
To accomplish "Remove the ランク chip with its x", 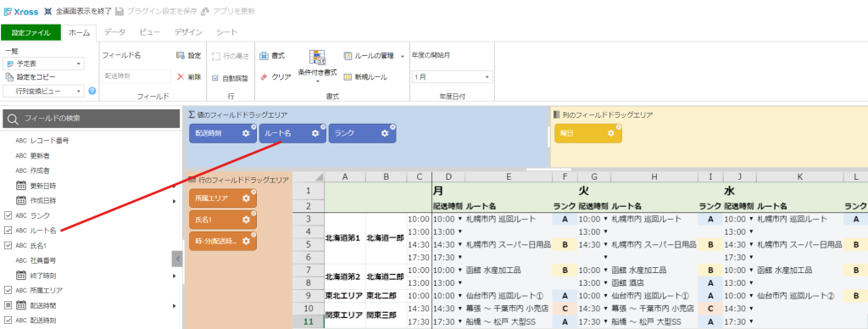I will pos(393,127).
